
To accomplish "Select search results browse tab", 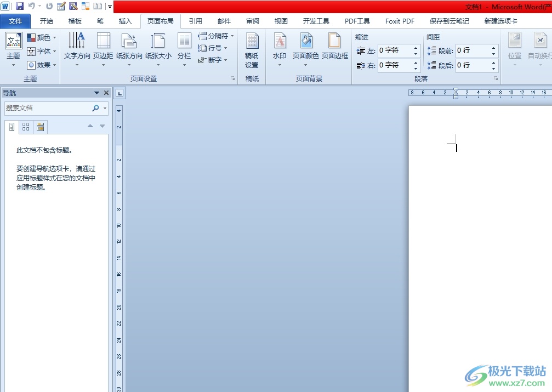I will coord(40,127).
